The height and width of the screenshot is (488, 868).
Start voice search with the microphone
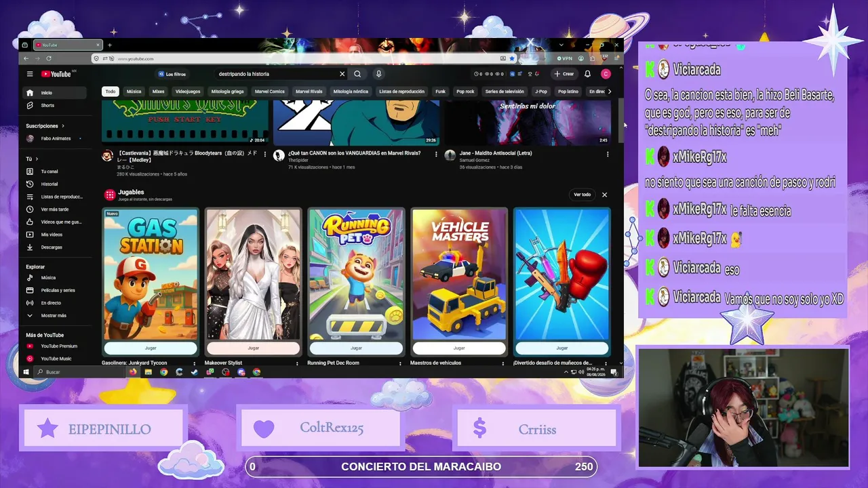click(x=378, y=74)
